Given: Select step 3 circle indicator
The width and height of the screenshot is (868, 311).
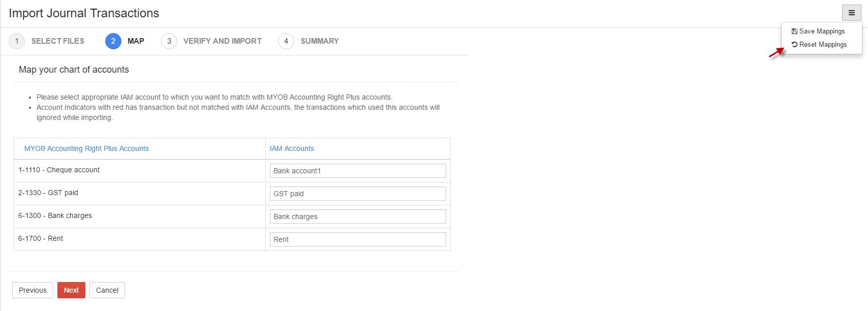Looking at the screenshot, I should 169,41.
